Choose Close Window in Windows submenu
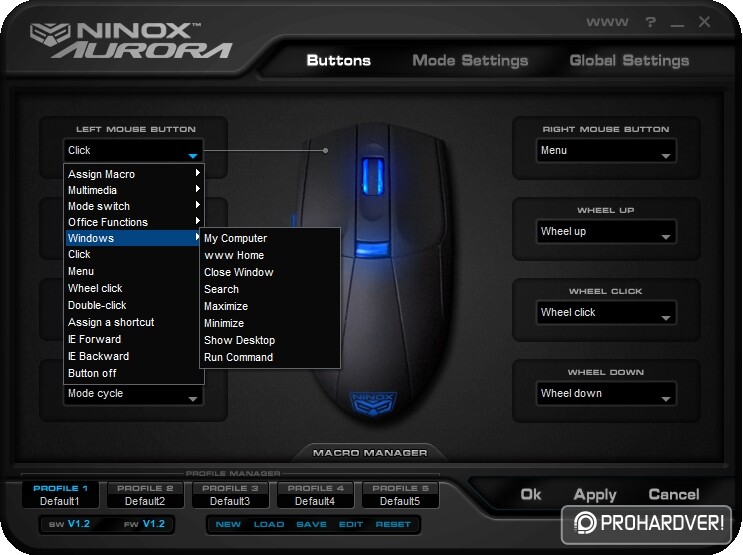743x555 pixels. 270,273
